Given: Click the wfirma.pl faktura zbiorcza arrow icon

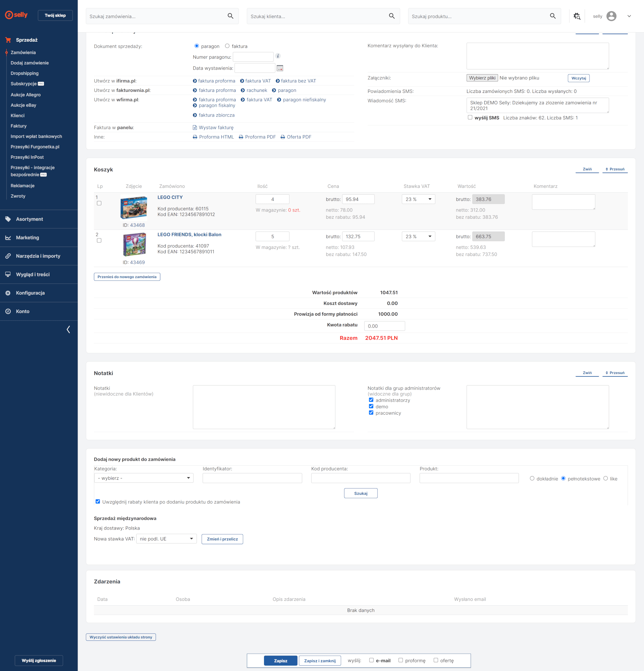Looking at the screenshot, I should [x=195, y=115].
